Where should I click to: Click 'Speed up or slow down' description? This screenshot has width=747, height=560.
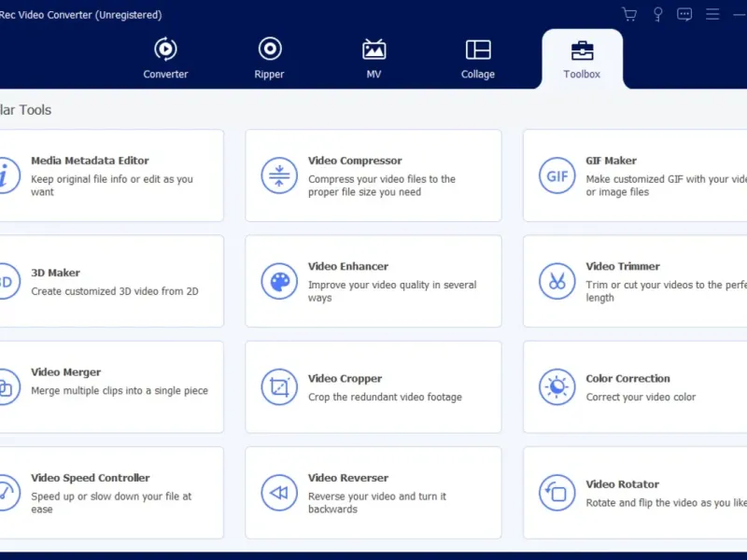(x=111, y=503)
